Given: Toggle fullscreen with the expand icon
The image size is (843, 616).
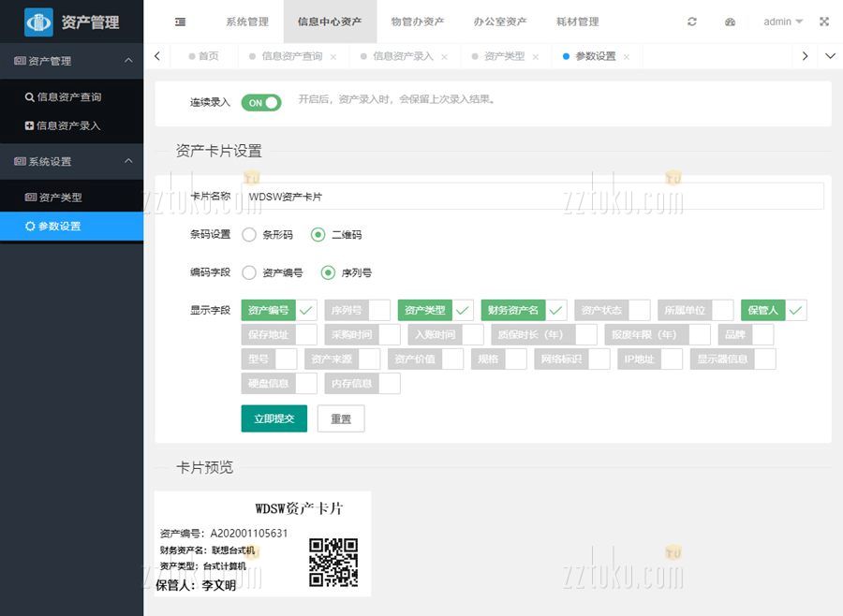Looking at the screenshot, I should click(x=824, y=22).
